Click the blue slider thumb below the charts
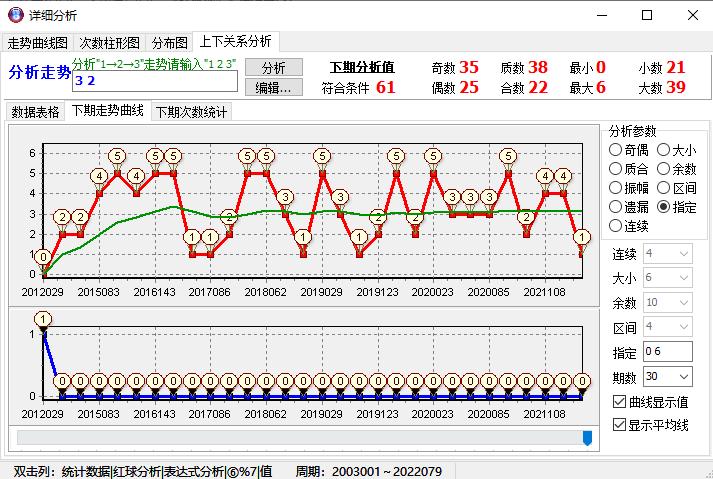The image size is (713, 479). (x=587, y=438)
